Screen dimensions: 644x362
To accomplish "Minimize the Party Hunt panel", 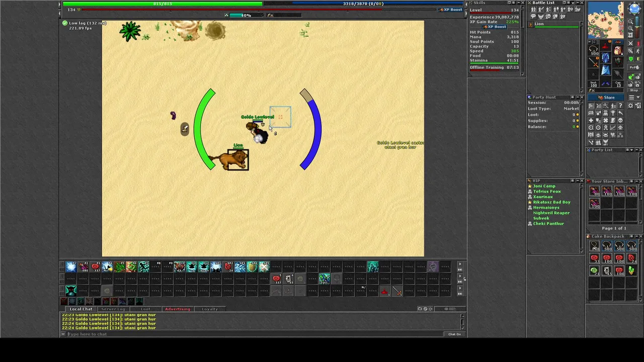I will [x=578, y=97].
